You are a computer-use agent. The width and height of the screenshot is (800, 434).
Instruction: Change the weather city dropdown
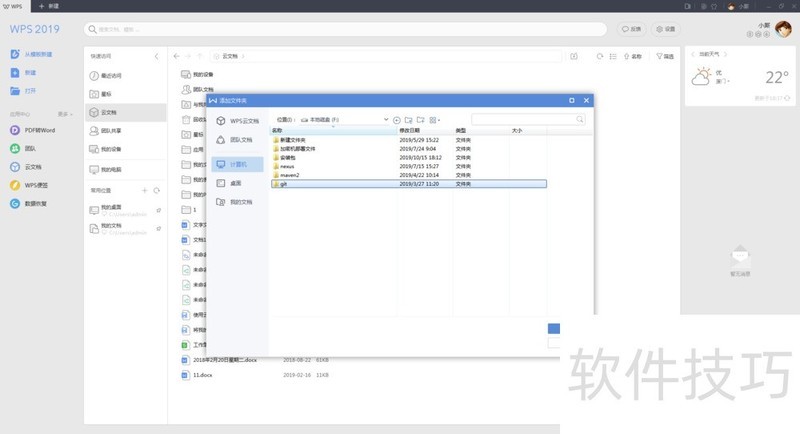pos(722,81)
